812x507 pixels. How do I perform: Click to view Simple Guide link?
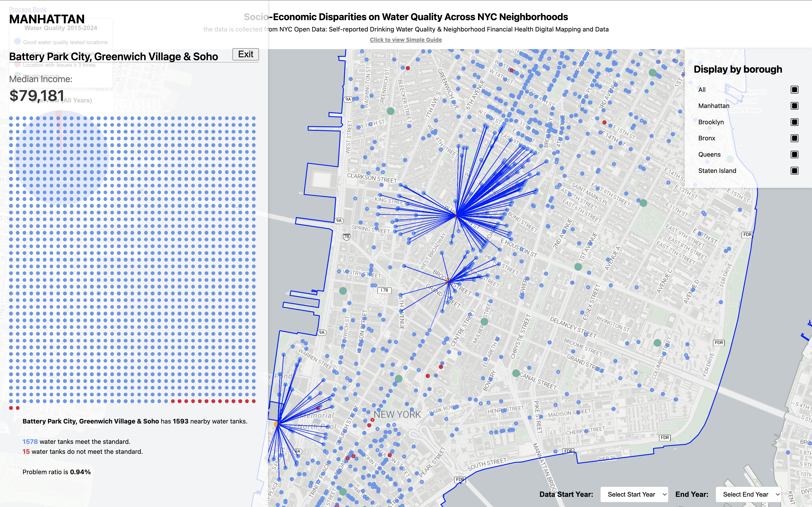pyautogui.click(x=406, y=40)
